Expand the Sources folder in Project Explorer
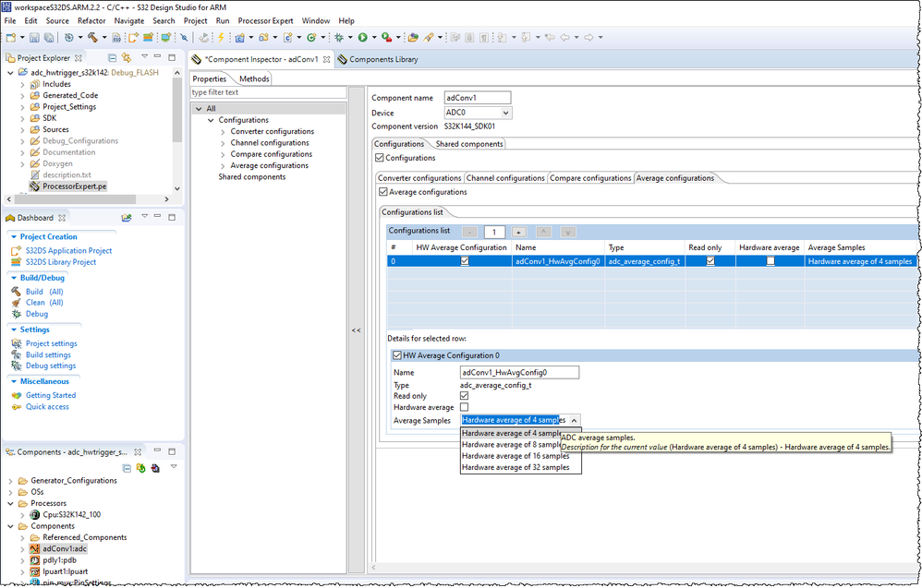This screenshot has height=588, width=922. tap(22, 130)
